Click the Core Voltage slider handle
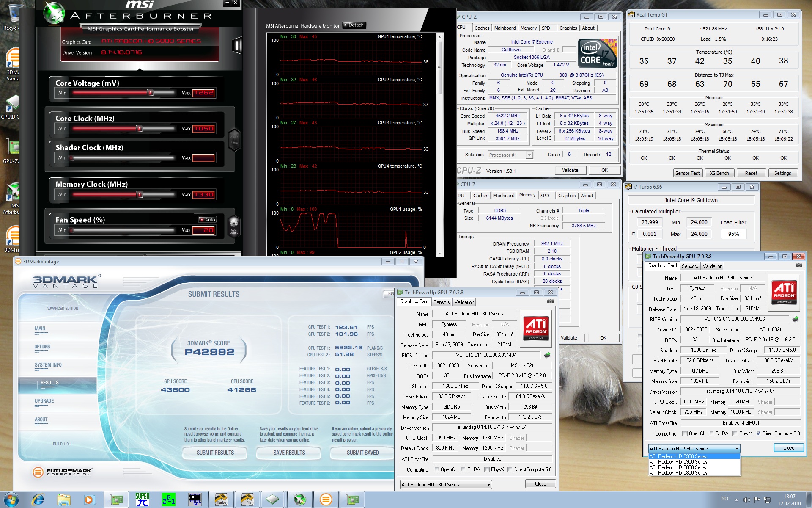Image resolution: width=812 pixels, height=508 pixels. click(150, 93)
